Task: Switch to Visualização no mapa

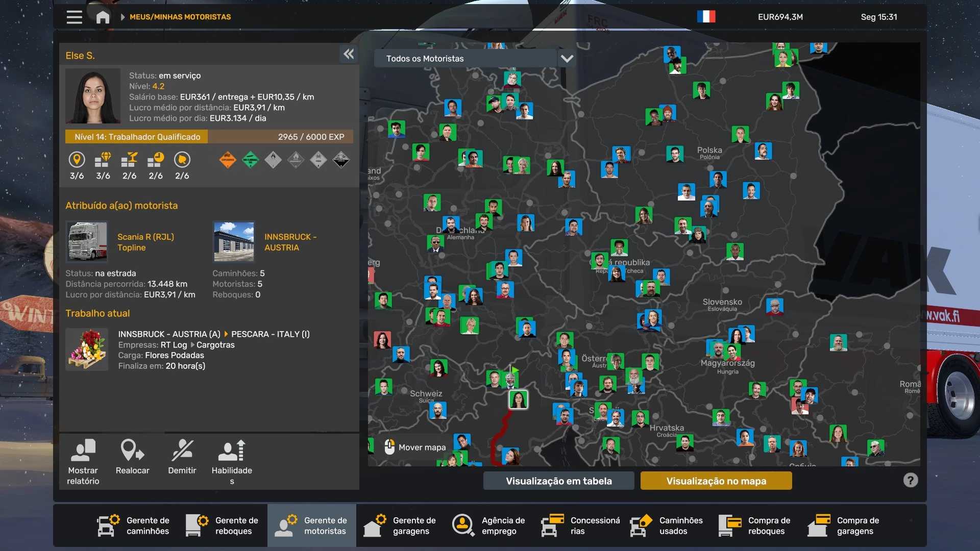Action: click(x=716, y=481)
